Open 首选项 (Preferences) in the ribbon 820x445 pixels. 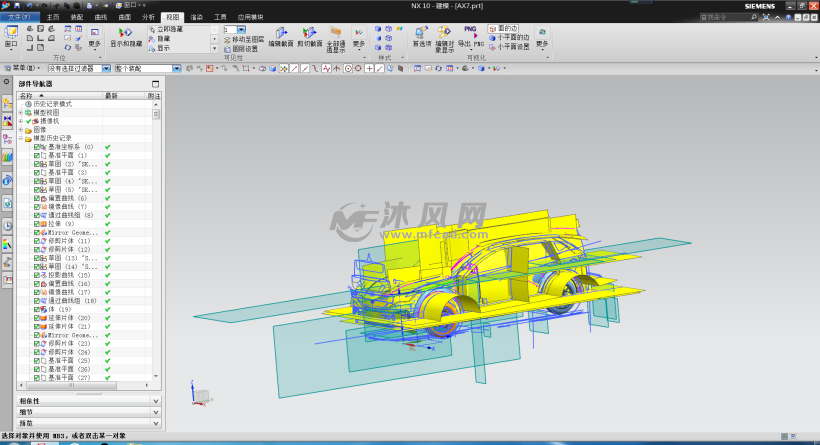point(422,38)
